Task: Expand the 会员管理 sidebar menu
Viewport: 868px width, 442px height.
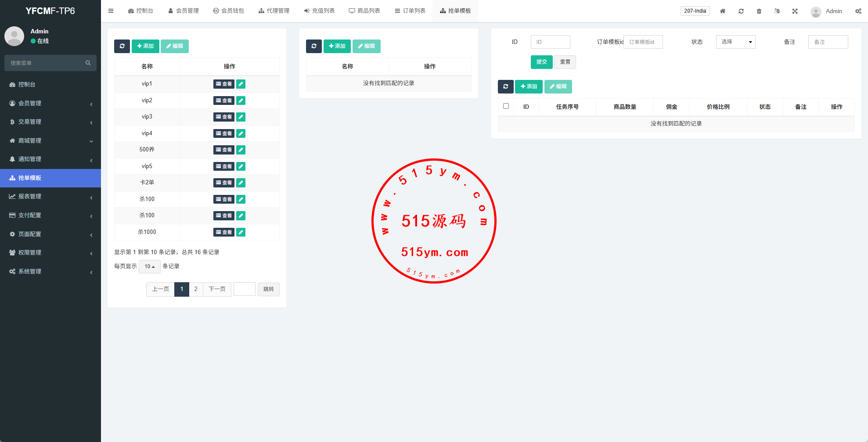Action: click(50, 103)
